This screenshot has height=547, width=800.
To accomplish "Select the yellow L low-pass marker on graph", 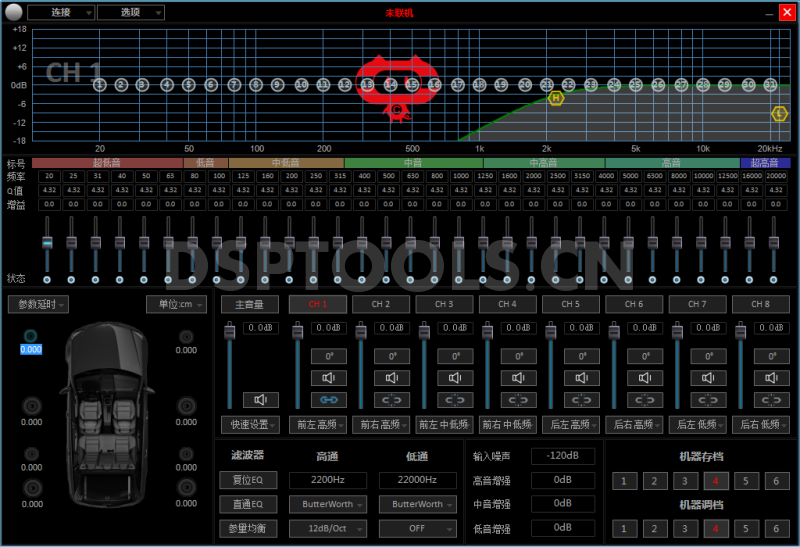I will pos(779,114).
